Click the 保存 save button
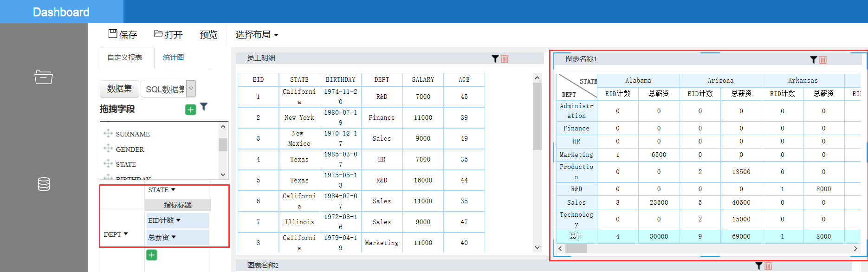Screen dimensions: 868x272 click(x=123, y=34)
